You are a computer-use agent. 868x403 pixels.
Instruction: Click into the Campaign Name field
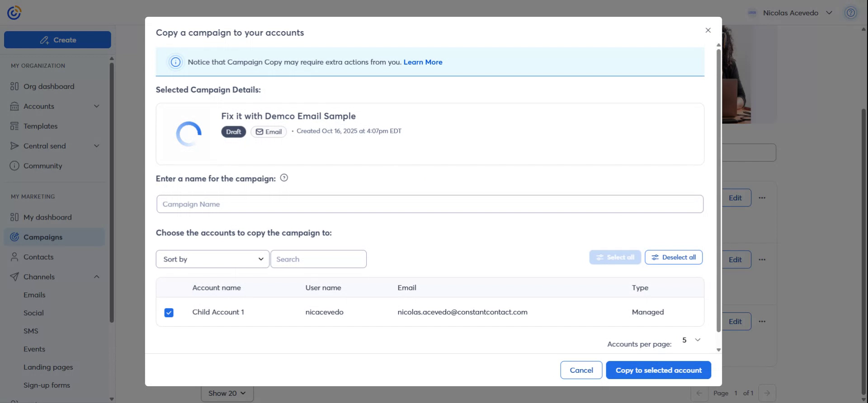[x=429, y=204]
